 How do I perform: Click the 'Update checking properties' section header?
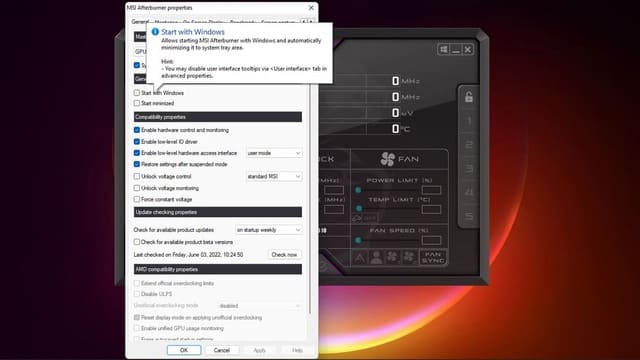point(218,212)
